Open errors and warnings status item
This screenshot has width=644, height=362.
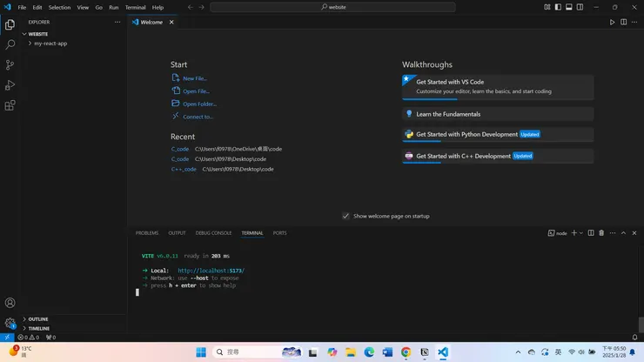pos(29,338)
